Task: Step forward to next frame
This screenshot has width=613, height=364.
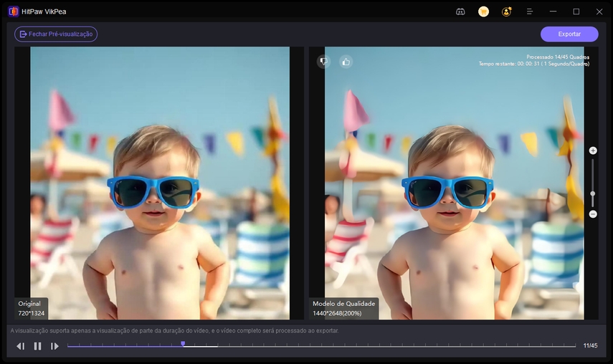Action: 54,346
